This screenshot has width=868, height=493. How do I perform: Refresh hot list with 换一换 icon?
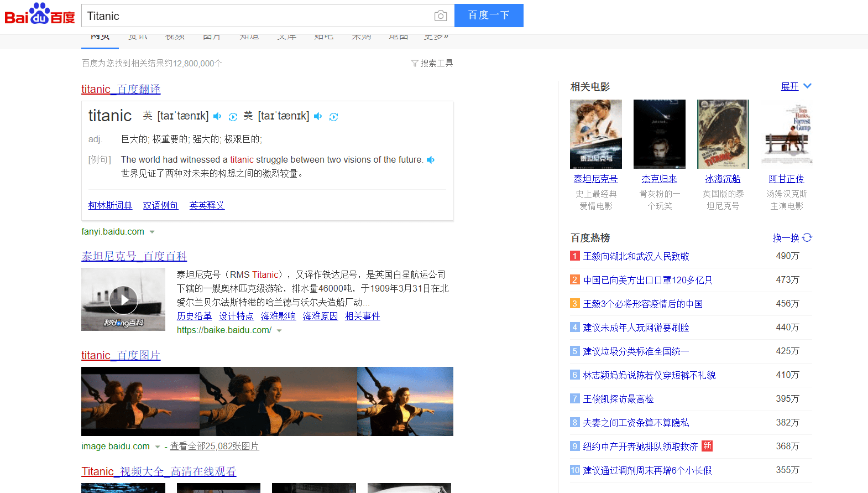click(x=807, y=237)
